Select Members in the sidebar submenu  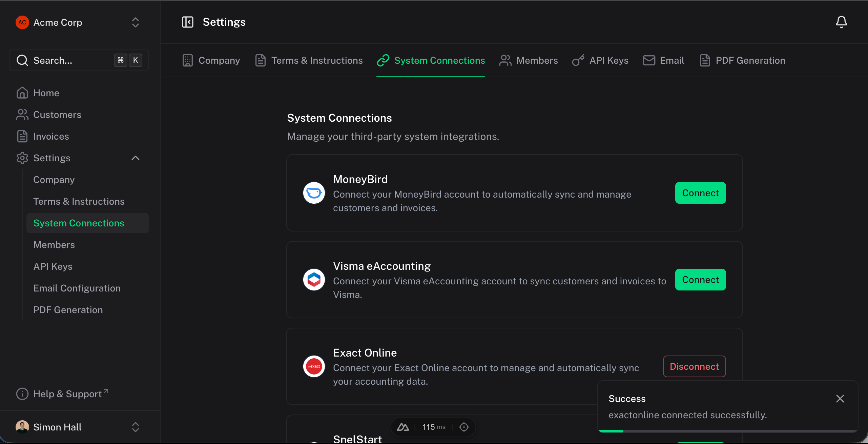pos(88,245)
